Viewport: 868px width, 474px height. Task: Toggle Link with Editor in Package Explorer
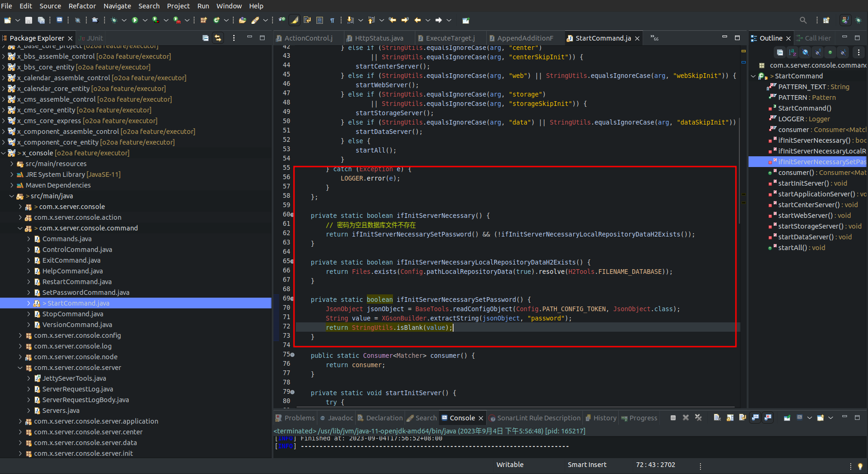pos(218,38)
